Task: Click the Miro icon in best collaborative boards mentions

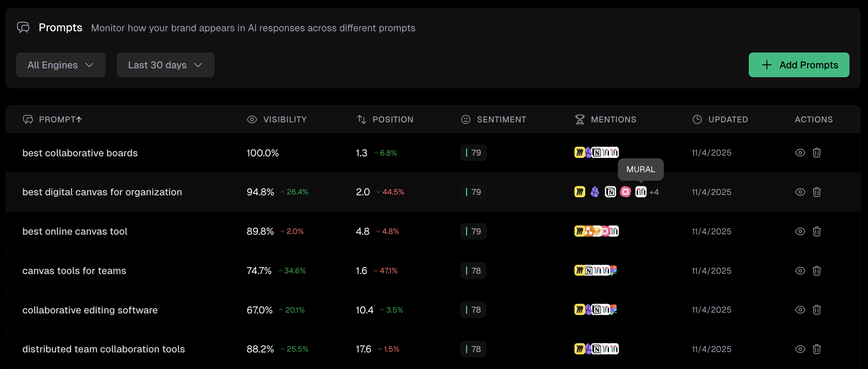Action: click(x=579, y=152)
